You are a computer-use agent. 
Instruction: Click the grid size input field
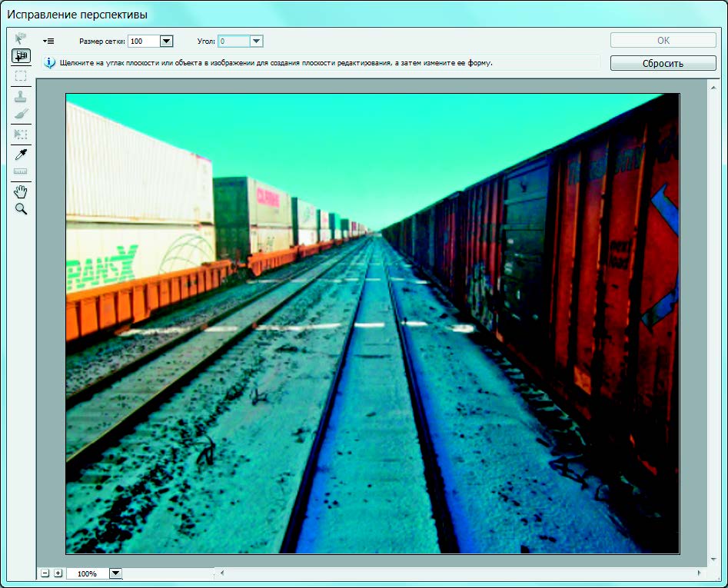point(144,42)
